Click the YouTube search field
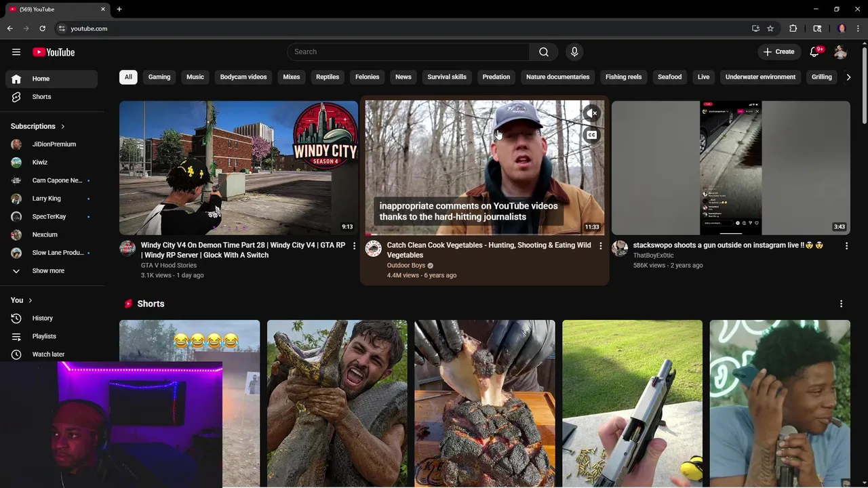 [408, 52]
